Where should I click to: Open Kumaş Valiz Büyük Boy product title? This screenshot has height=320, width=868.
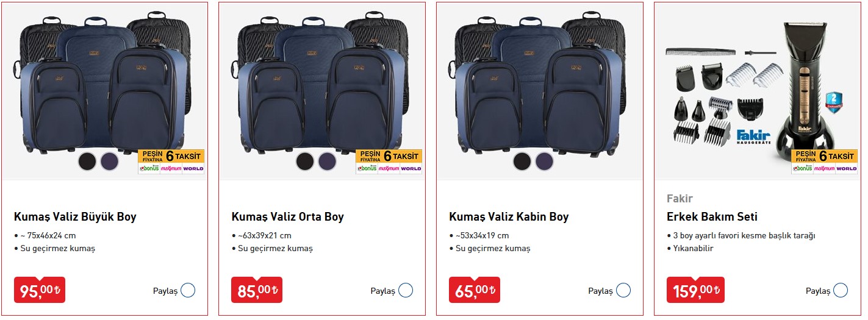75,217
